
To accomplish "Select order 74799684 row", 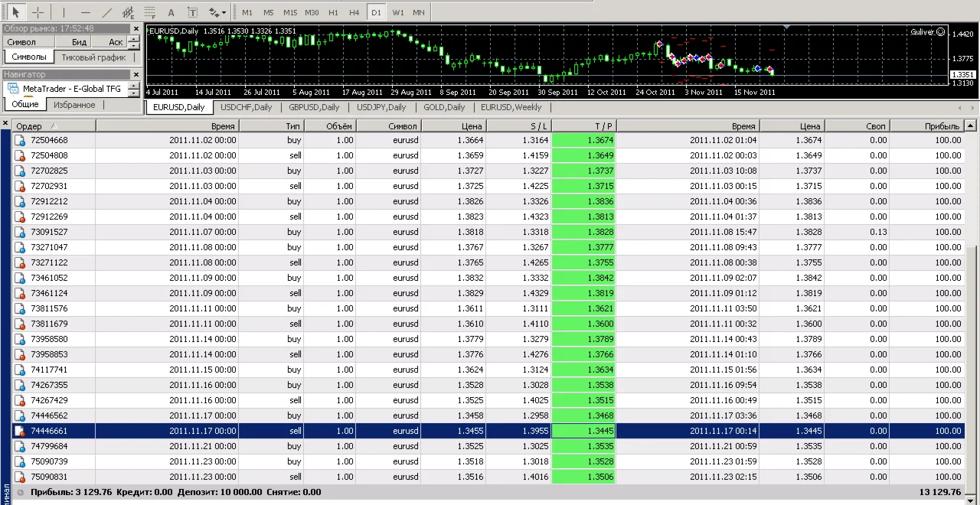I will point(49,446).
